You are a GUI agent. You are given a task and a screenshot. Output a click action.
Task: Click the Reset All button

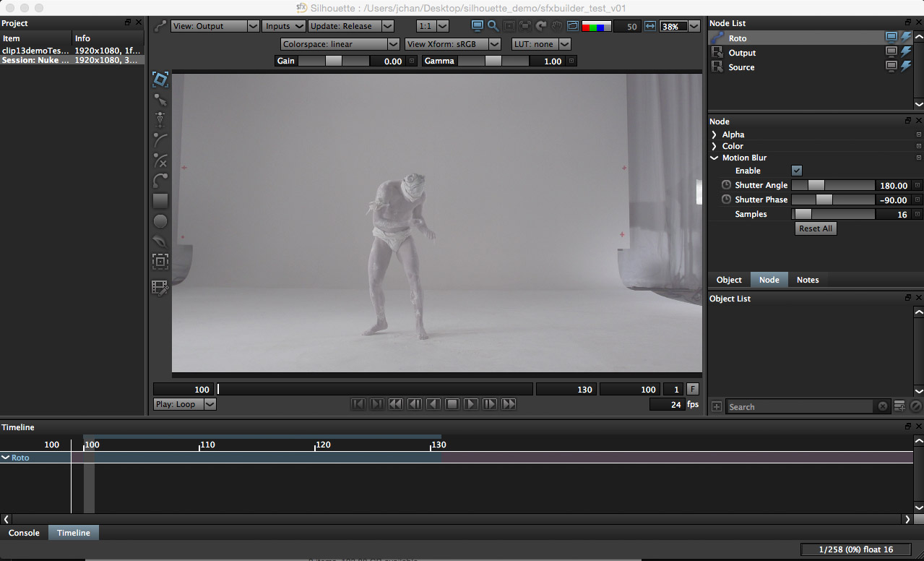pyautogui.click(x=816, y=228)
